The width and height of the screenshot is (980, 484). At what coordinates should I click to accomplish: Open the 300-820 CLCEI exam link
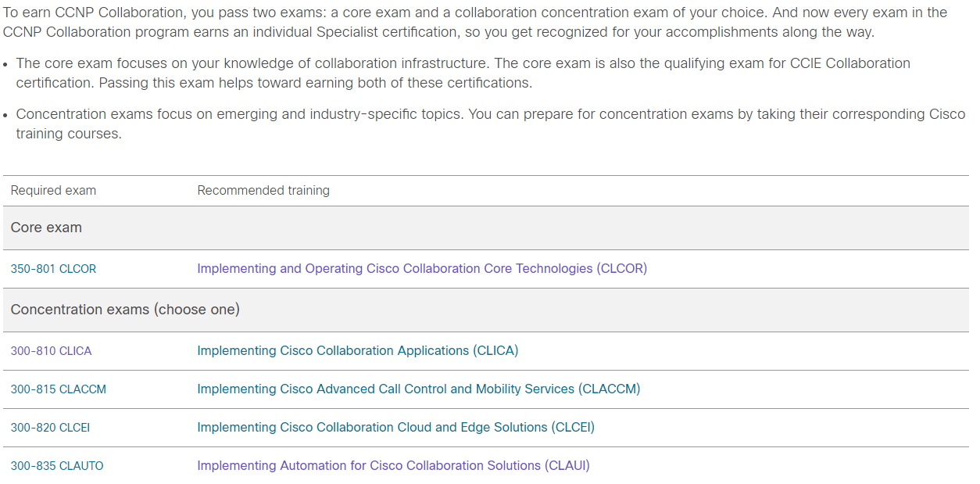50,428
